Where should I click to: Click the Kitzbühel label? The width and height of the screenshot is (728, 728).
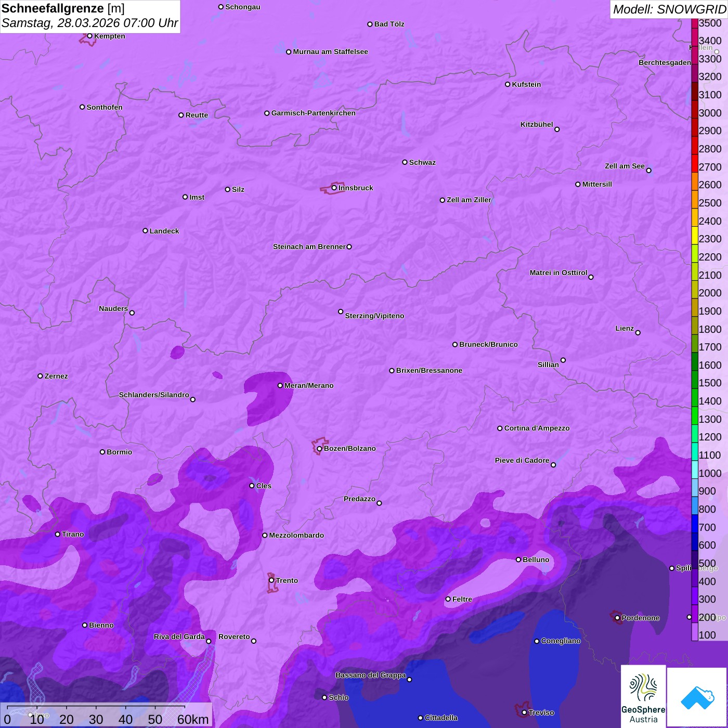coord(537,124)
